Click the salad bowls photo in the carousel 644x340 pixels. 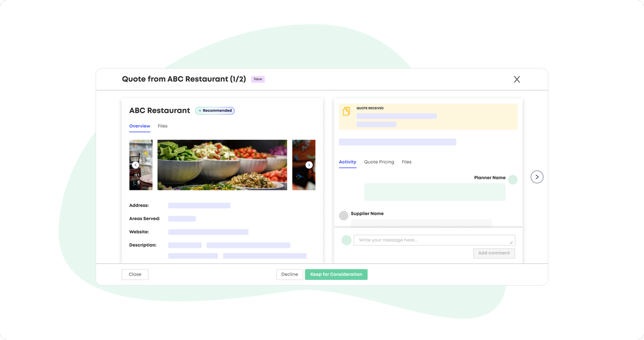coord(222,165)
